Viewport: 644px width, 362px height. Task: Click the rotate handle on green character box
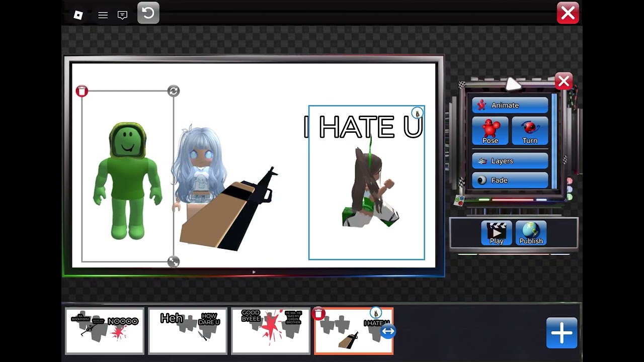pos(174,91)
